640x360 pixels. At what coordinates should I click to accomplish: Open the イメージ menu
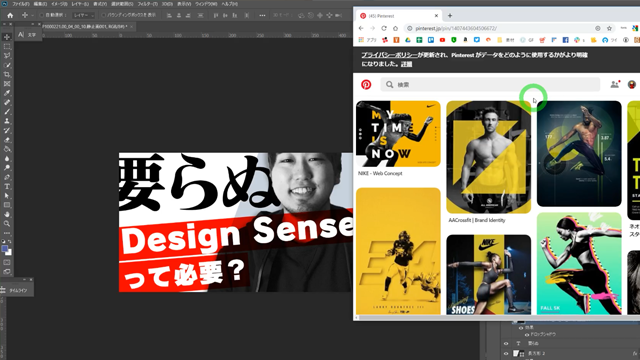(x=59, y=4)
